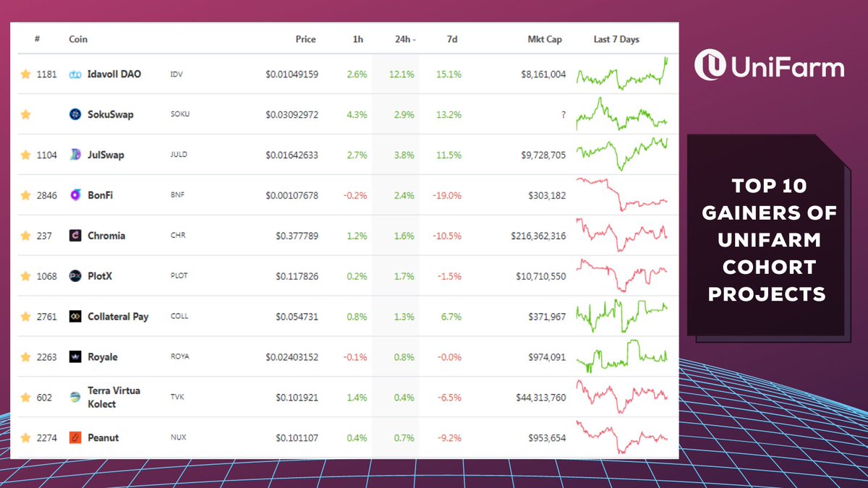View PlotX 7-day sparkline chart
Viewport: 868px width, 488px height.
tap(622, 275)
